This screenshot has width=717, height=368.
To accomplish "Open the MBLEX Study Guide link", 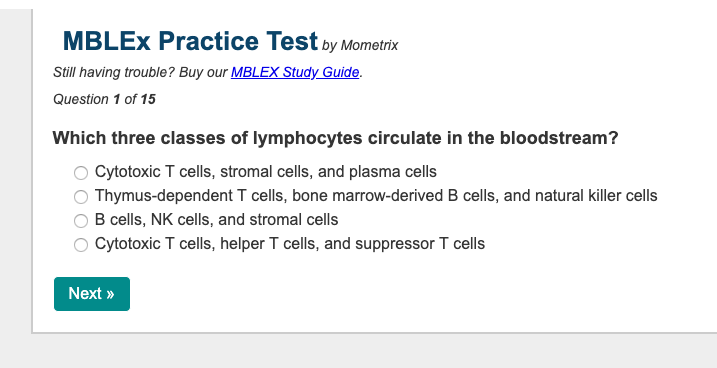I will click(295, 72).
